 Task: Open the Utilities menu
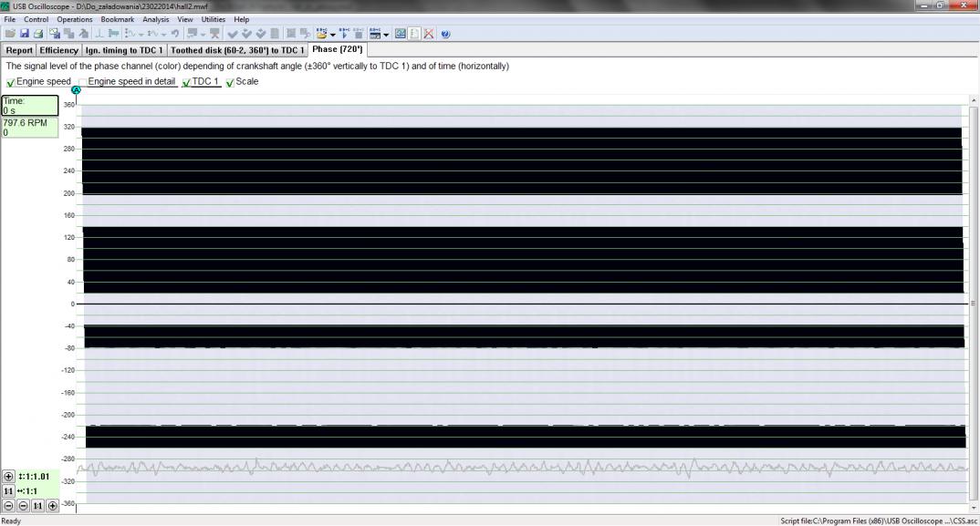pos(214,19)
